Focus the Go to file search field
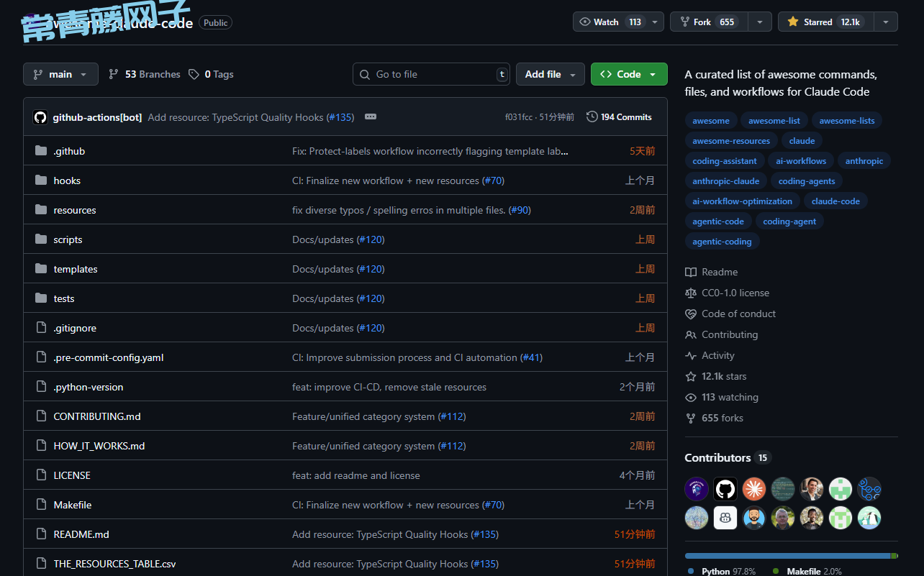Image resolution: width=924 pixels, height=576 pixels. point(432,74)
